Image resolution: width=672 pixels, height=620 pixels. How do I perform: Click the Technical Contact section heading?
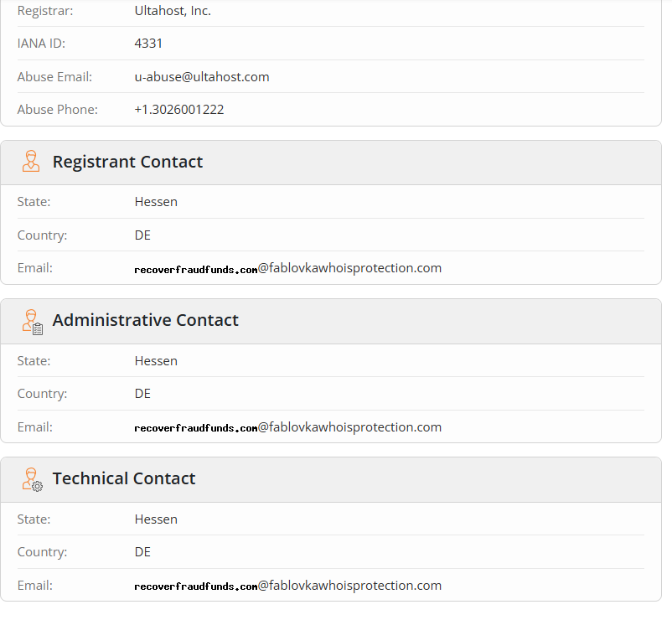(x=123, y=478)
